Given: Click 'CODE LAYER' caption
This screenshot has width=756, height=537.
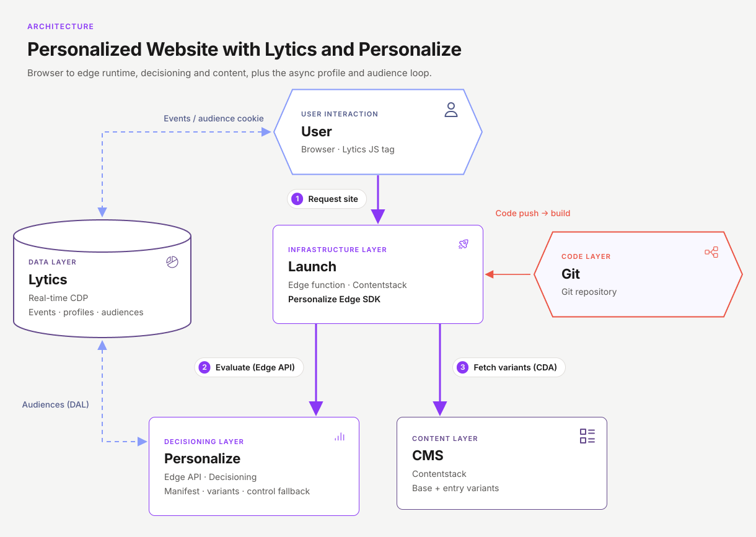Looking at the screenshot, I should click(x=586, y=256).
